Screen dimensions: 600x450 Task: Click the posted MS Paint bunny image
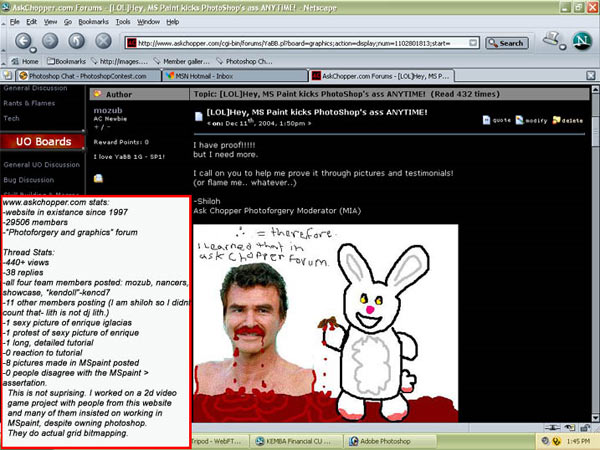(x=325, y=323)
